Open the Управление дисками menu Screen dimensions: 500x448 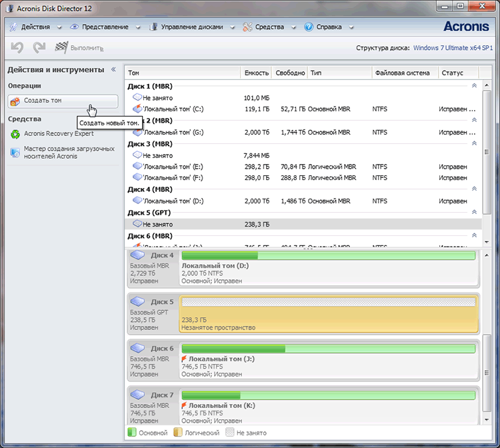pos(192,27)
